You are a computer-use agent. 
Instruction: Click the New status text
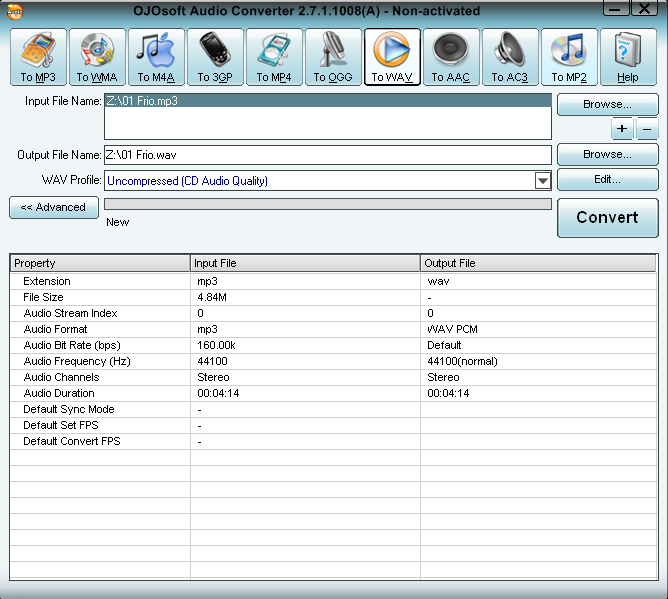click(x=118, y=222)
